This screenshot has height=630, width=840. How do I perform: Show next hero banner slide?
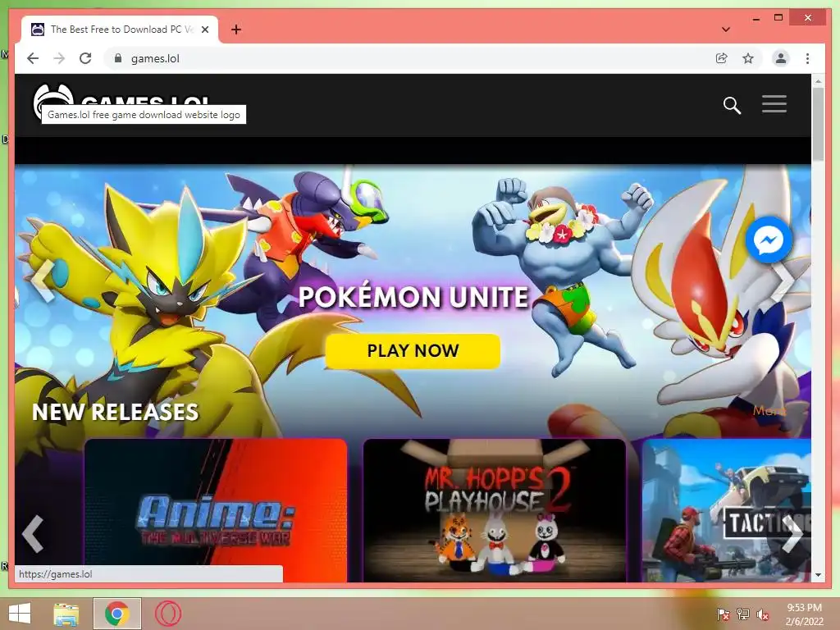(x=783, y=281)
